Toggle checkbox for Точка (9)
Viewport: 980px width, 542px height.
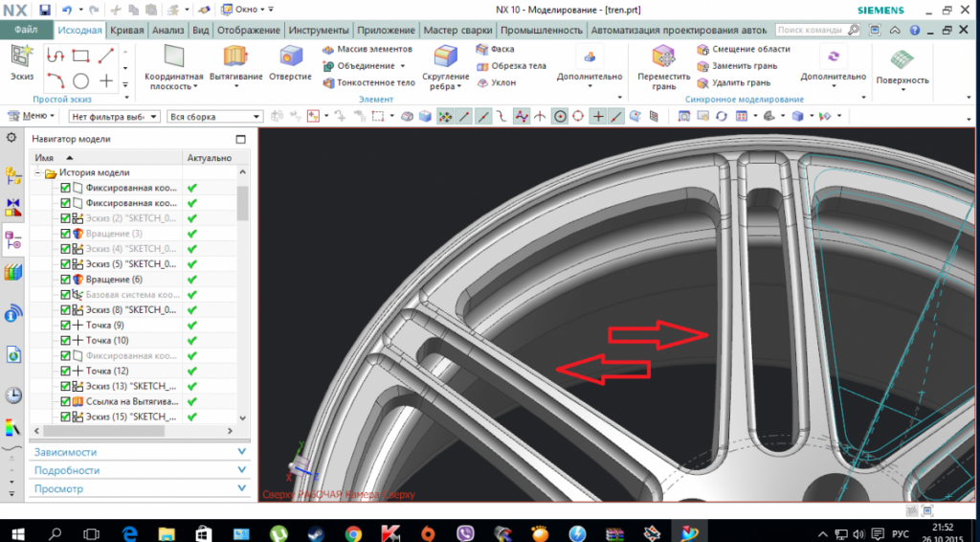[x=65, y=325]
